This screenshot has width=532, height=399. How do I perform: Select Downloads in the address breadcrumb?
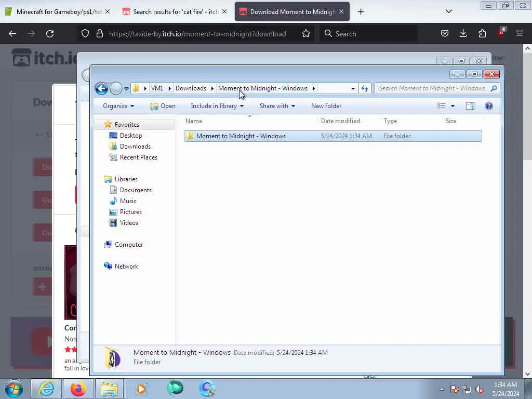(191, 88)
